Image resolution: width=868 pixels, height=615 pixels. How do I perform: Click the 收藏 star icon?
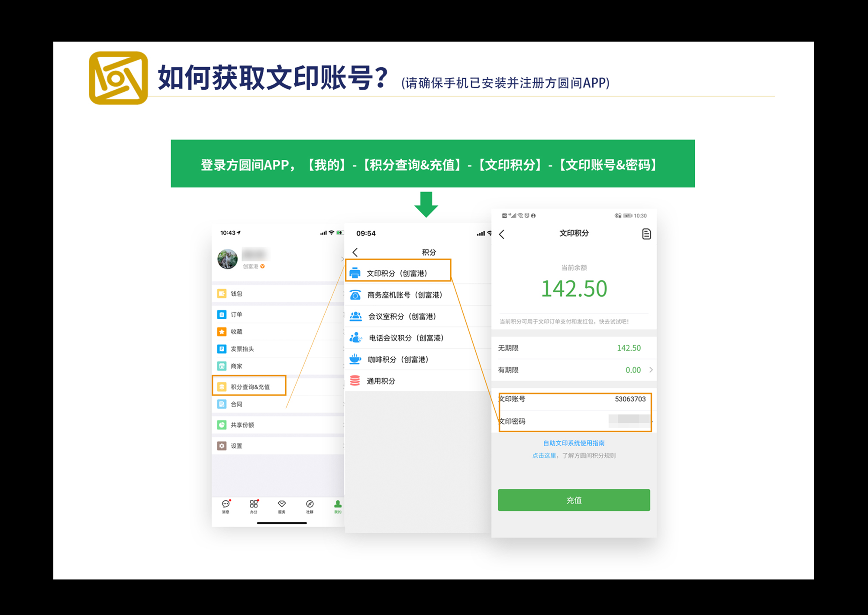[222, 332]
